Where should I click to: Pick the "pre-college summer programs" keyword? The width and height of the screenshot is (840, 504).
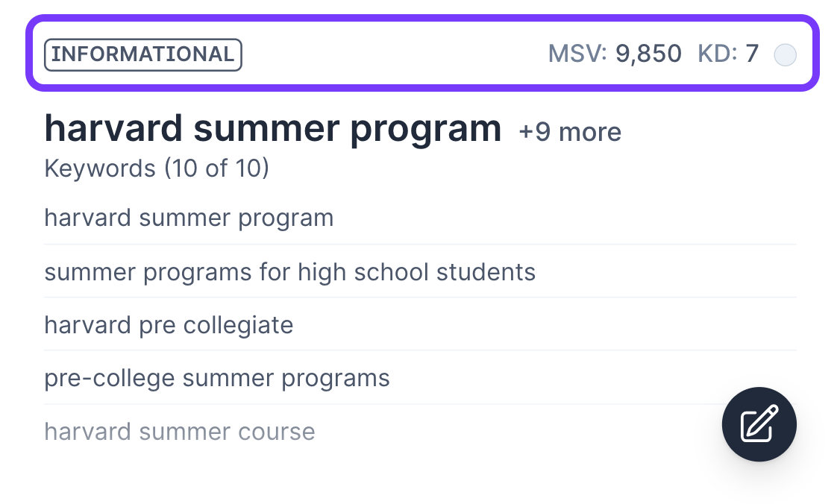[x=217, y=379]
